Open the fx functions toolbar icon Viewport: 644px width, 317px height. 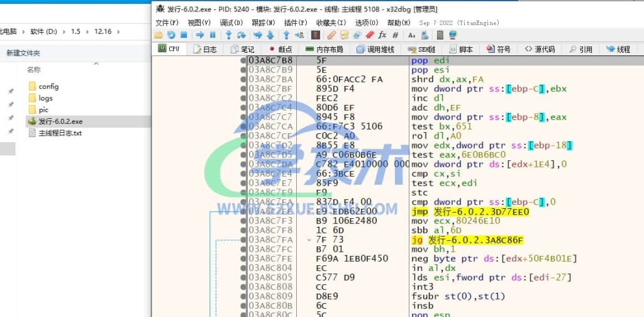(x=382, y=35)
